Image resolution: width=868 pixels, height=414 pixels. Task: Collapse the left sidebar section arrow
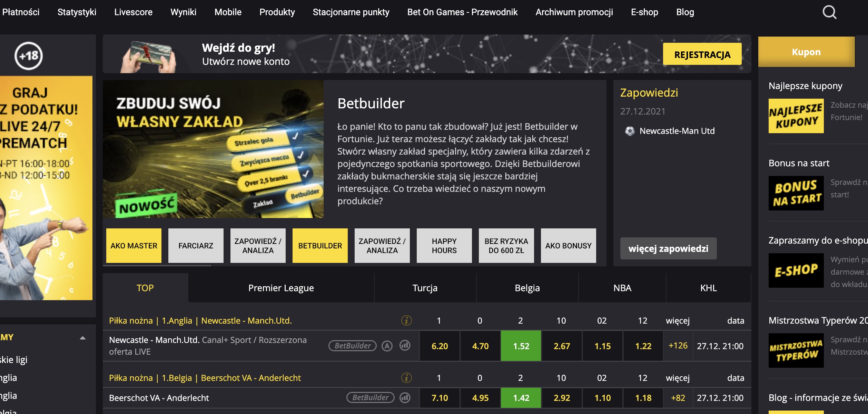click(x=82, y=338)
